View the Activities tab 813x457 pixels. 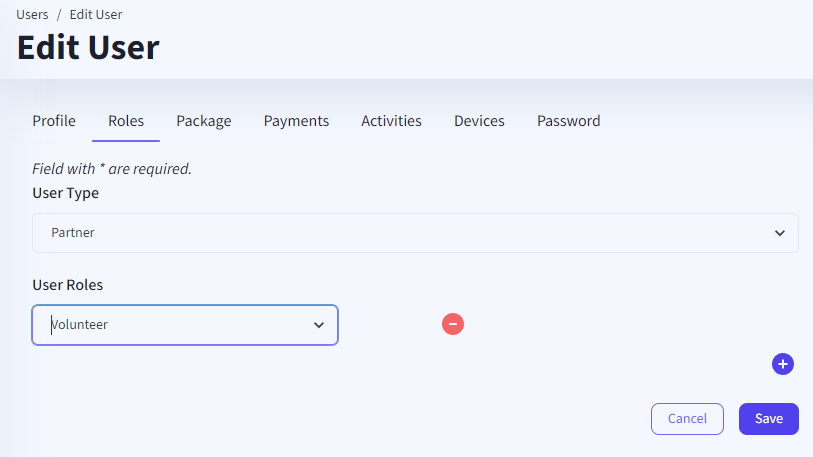391,121
